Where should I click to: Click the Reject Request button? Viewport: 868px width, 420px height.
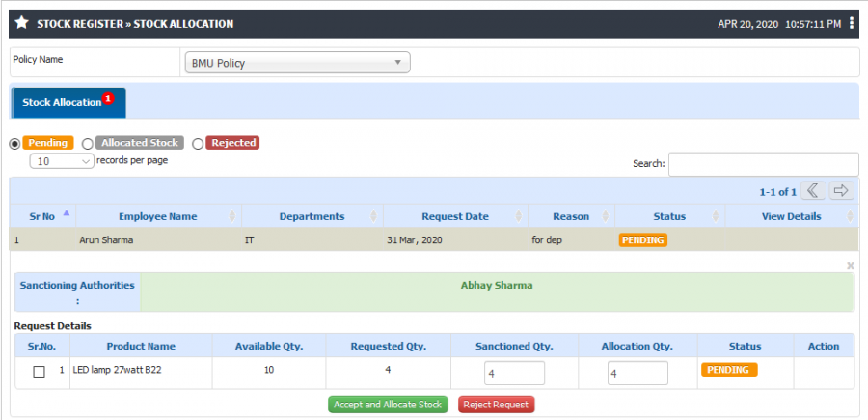pyautogui.click(x=496, y=405)
